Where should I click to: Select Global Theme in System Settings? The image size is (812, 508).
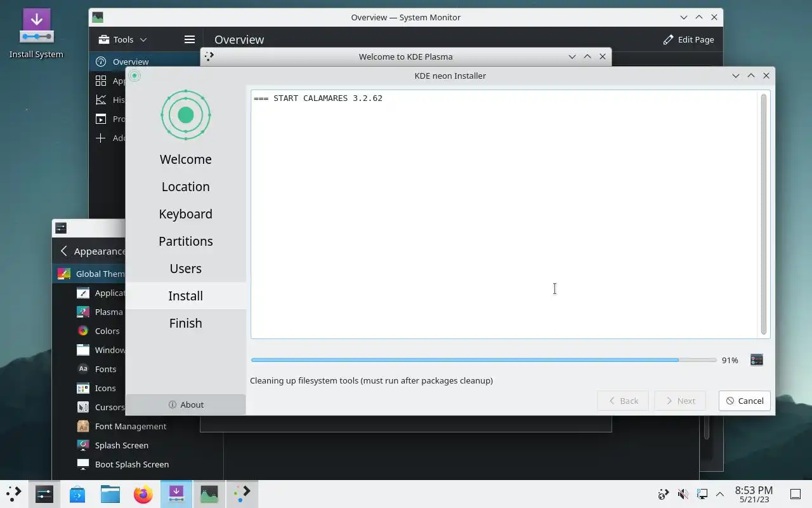pos(89,274)
